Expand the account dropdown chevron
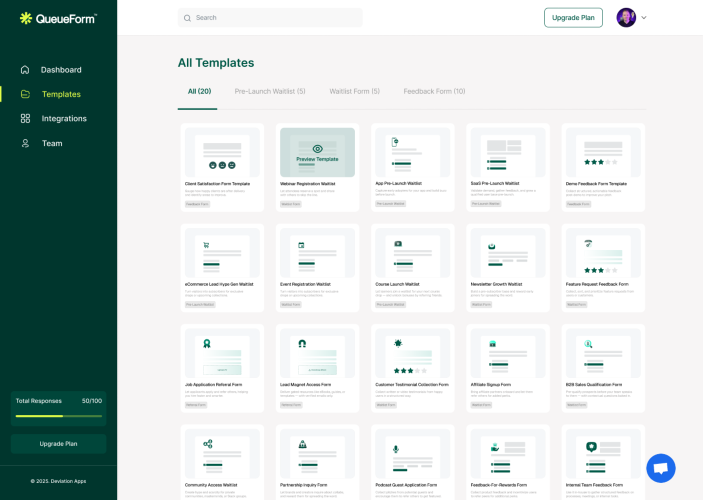Viewport: 703px width, 500px height. click(x=644, y=18)
